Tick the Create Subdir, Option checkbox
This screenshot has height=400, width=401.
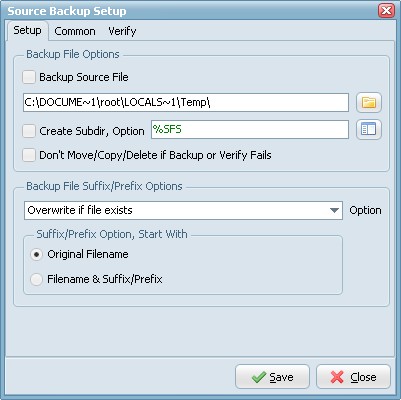tap(29, 131)
